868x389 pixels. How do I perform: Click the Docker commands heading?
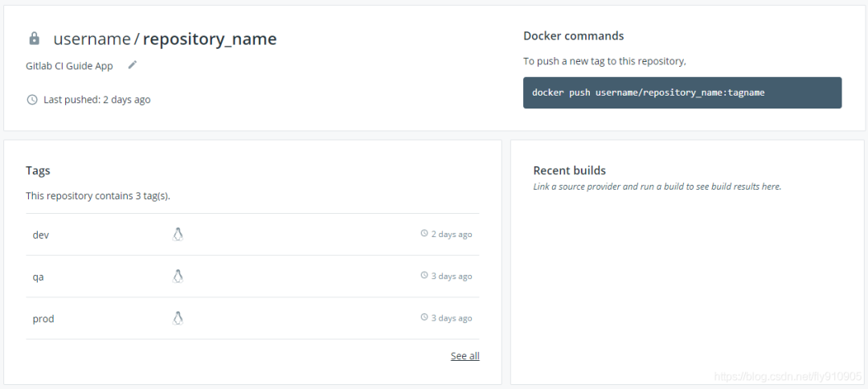573,36
